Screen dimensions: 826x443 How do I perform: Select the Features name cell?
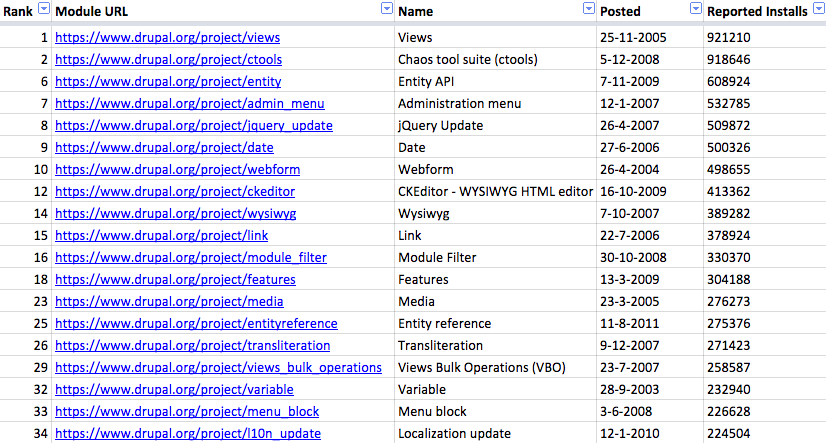[x=495, y=280]
